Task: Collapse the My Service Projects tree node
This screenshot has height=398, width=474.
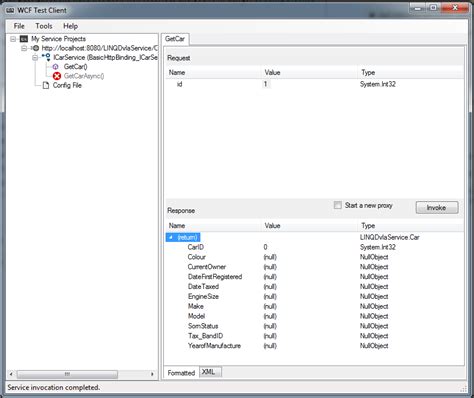Action: click(x=13, y=39)
